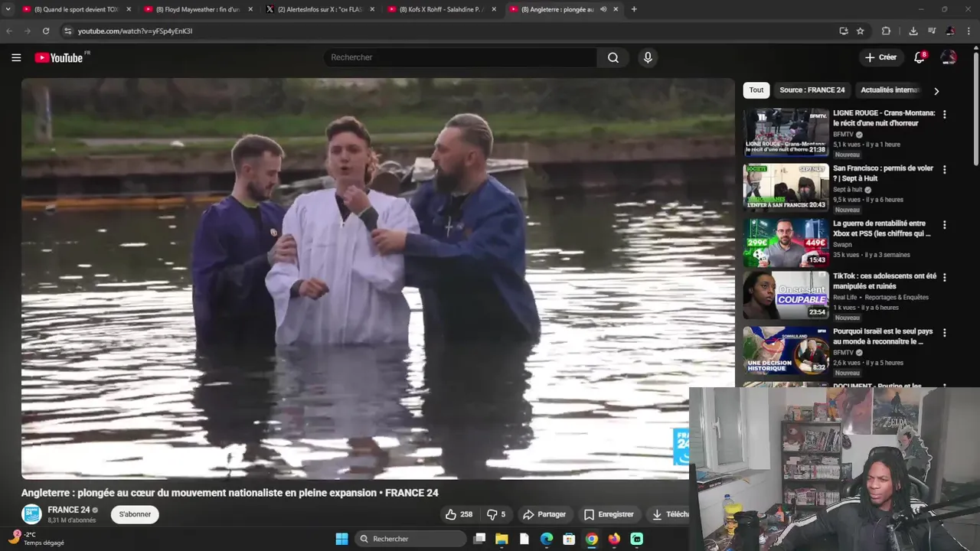The height and width of the screenshot is (551, 980).
Task: Open options for Xbox et PS5 video
Action: tap(944, 225)
